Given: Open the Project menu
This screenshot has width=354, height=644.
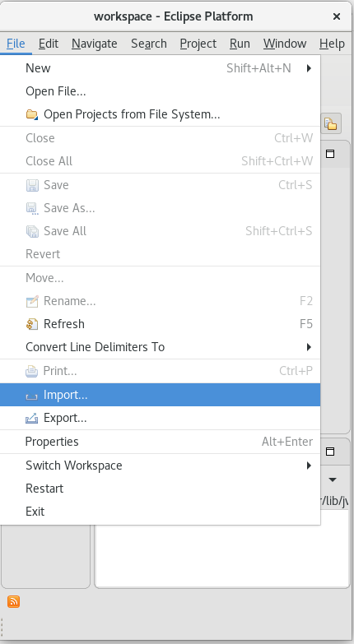Looking at the screenshot, I should (198, 44).
